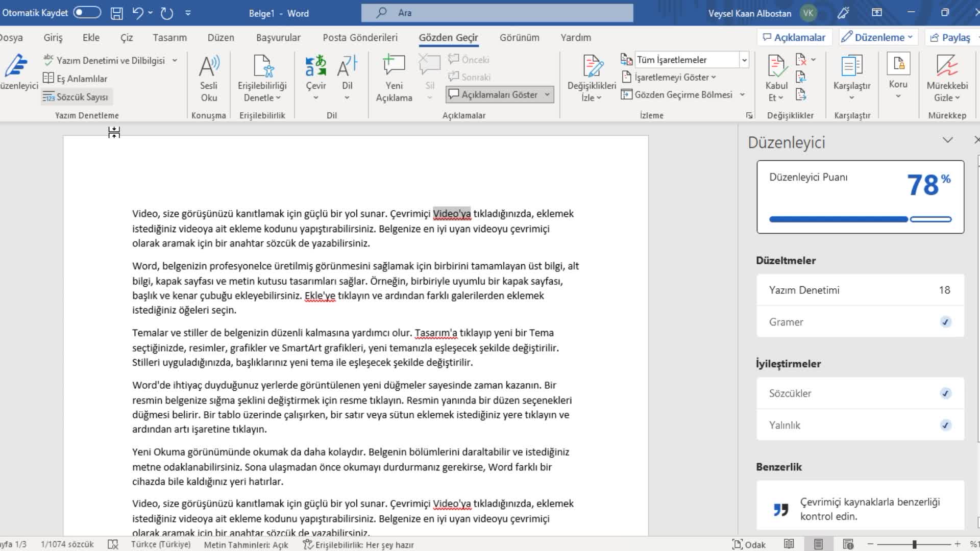Open the Açıklamaları Göster dropdown arrow
This screenshot has width=980, height=551.
click(547, 94)
